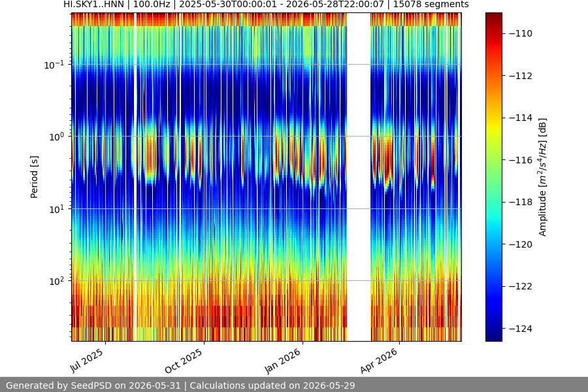Select the 'Apr 2026' x-axis label
The height and width of the screenshot is (392, 588).
pyautogui.click(x=379, y=361)
